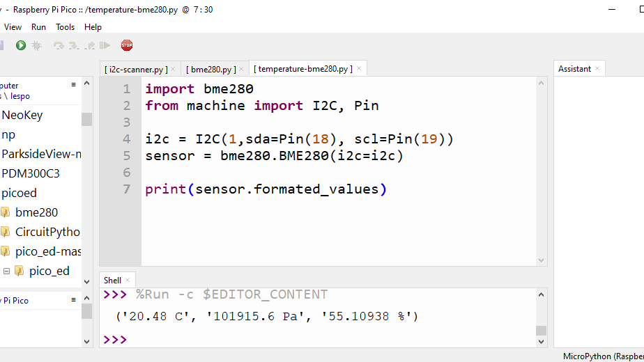Open the Tools menu
Screen dimensions: 644x362
click(66, 27)
